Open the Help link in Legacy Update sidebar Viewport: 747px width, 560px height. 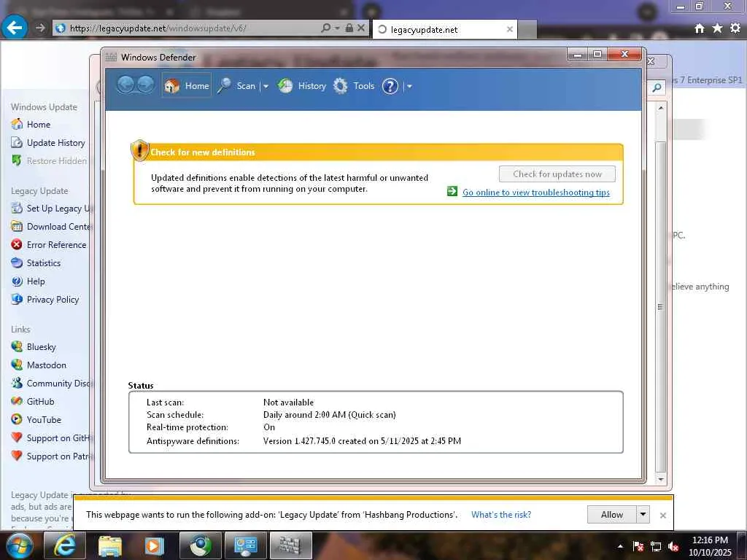click(x=28, y=281)
